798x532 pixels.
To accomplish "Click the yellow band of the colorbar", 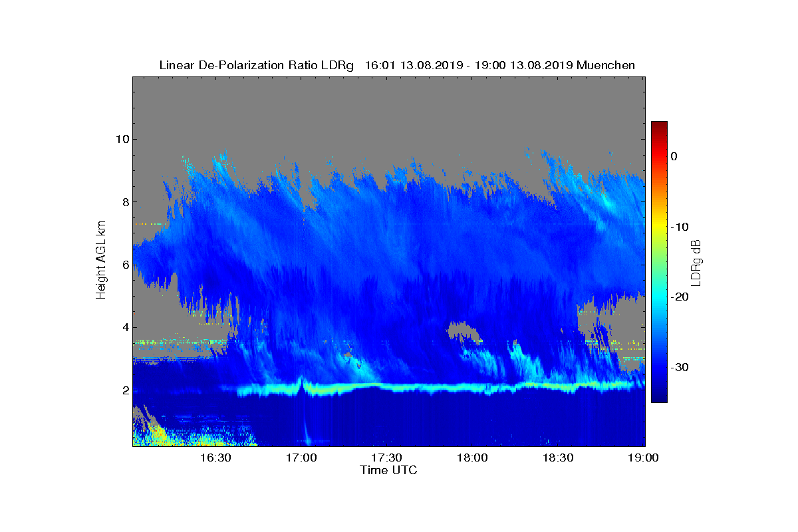I will [659, 227].
